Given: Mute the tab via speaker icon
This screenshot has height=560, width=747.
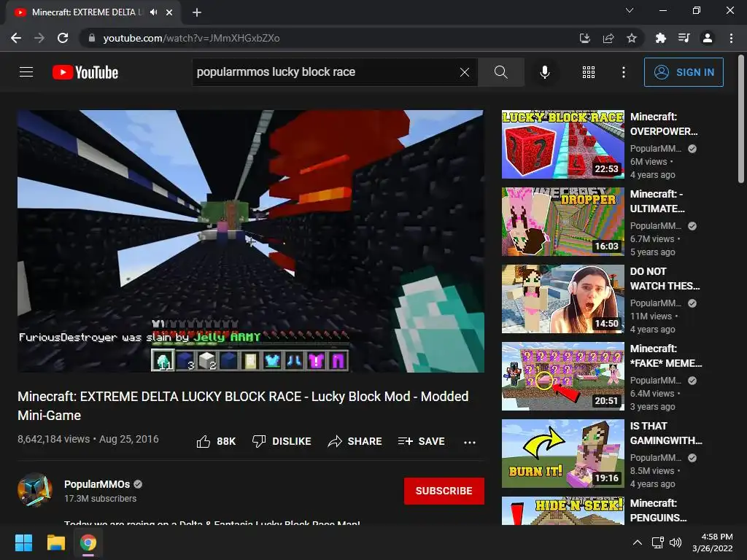Looking at the screenshot, I should (x=153, y=12).
